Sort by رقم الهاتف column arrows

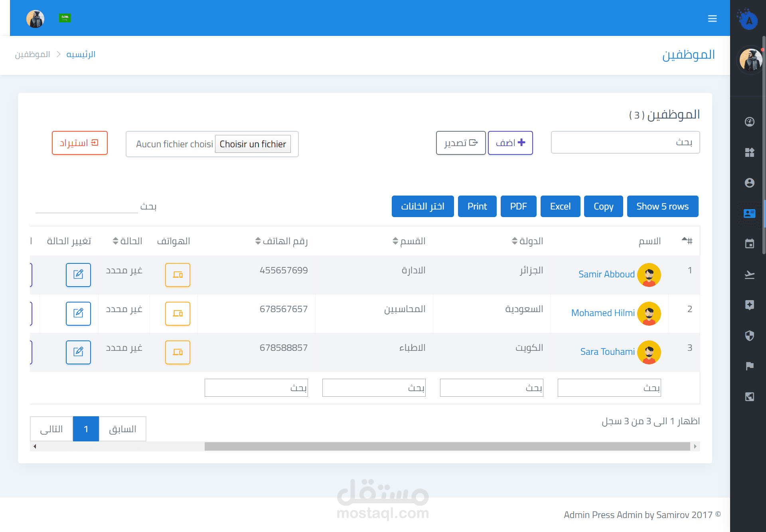[x=258, y=241]
